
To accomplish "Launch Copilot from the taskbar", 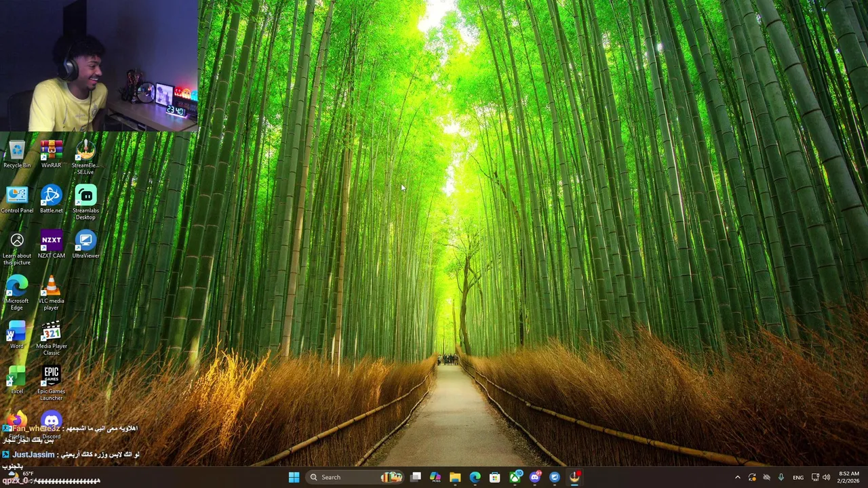I will pyautogui.click(x=435, y=477).
